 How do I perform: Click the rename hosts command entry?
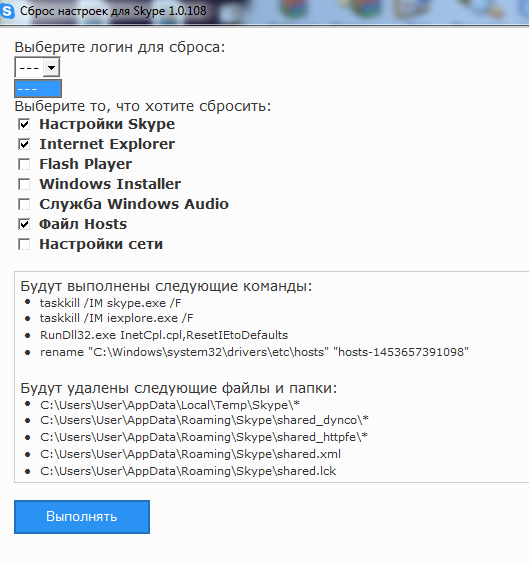(x=254, y=352)
